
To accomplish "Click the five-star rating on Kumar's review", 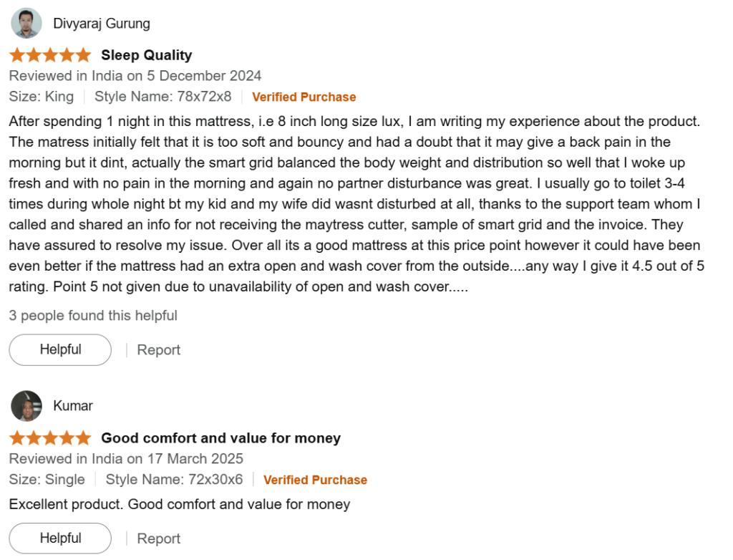I will point(50,438).
